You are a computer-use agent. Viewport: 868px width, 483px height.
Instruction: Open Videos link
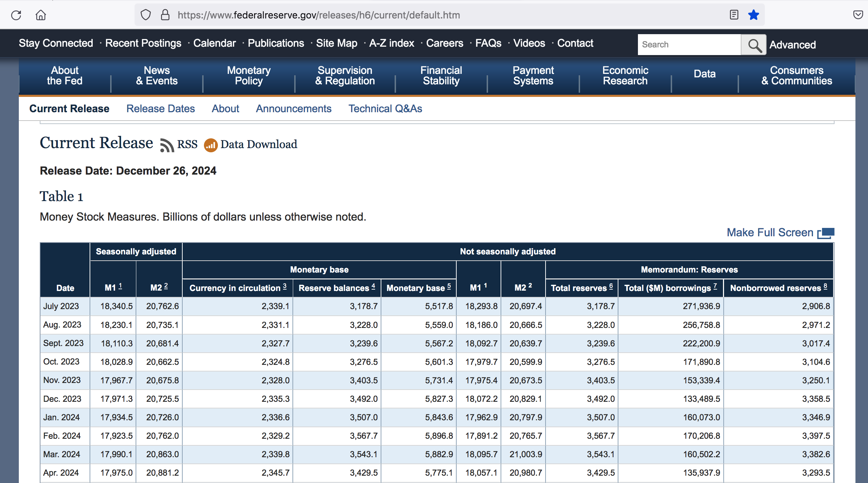(529, 43)
